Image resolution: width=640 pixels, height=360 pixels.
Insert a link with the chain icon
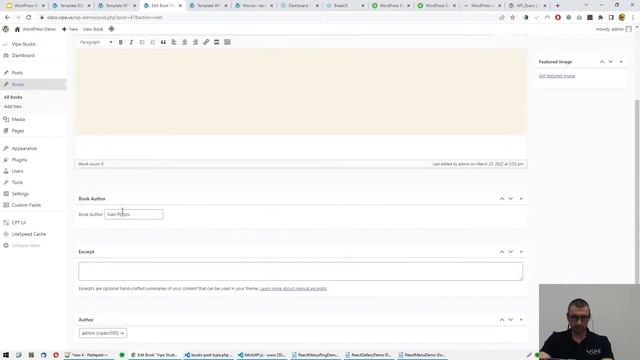tap(206, 42)
